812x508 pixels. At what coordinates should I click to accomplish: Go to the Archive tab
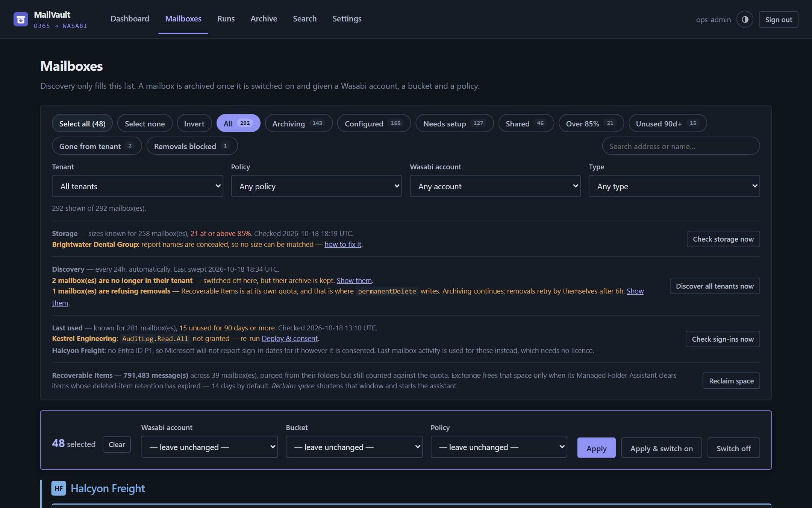(x=264, y=19)
